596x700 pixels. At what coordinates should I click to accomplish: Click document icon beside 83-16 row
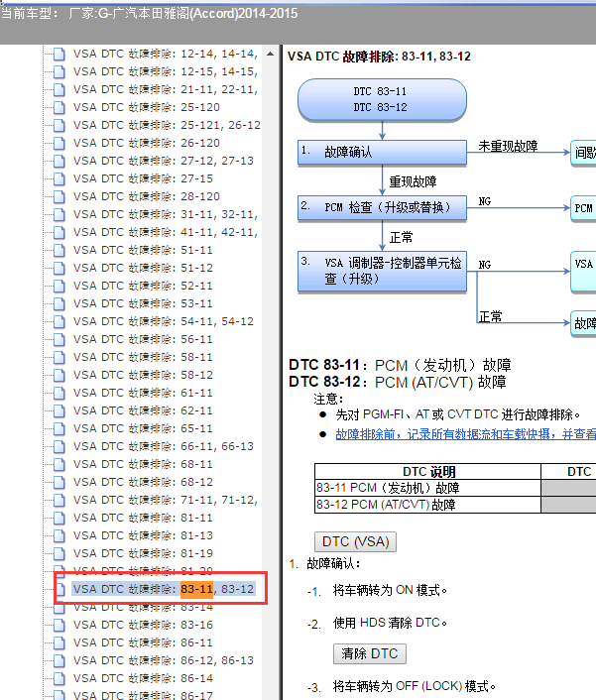pyautogui.click(x=59, y=625)
